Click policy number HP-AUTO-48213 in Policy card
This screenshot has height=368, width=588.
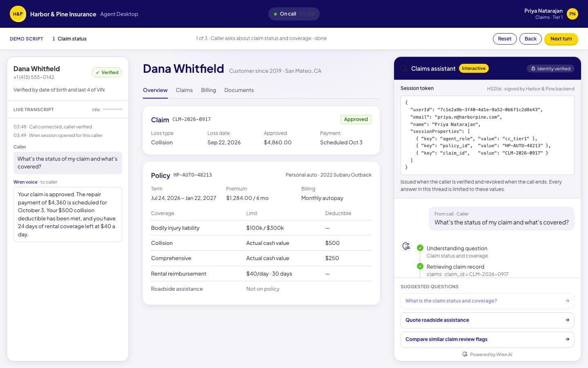point(193,175)
